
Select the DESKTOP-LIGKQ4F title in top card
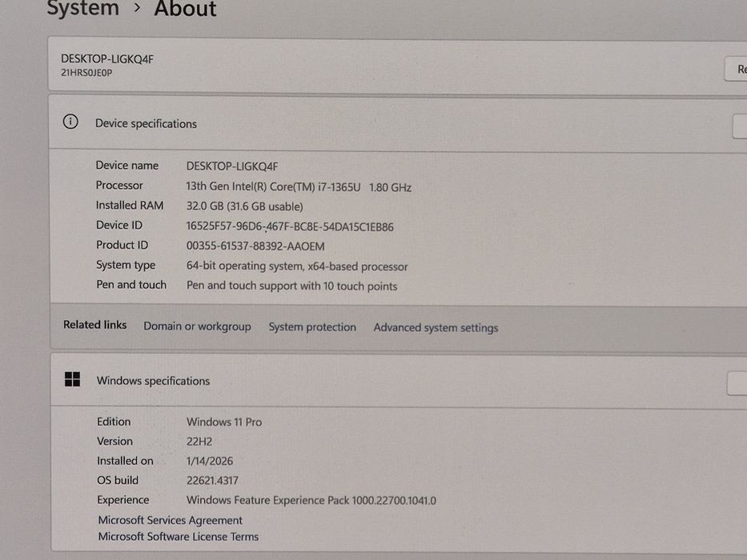click(x=107, y=59)
